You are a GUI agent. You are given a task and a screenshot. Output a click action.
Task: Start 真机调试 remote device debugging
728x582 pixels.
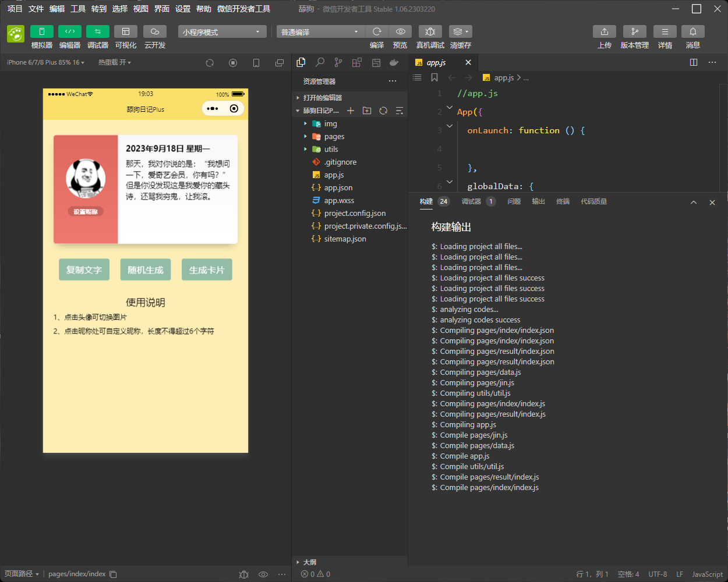click(430, 31)
